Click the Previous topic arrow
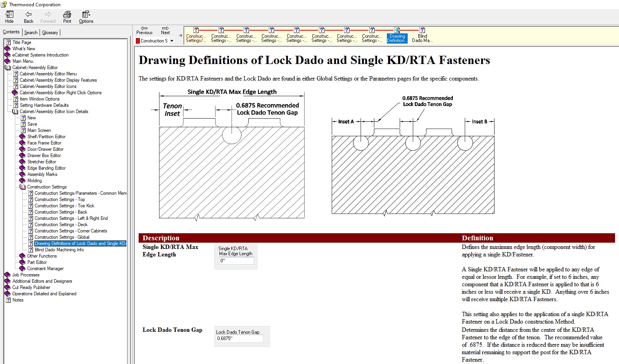Viewport: 619px width, 364px height. pyautogui.click(x=144, y=28)
